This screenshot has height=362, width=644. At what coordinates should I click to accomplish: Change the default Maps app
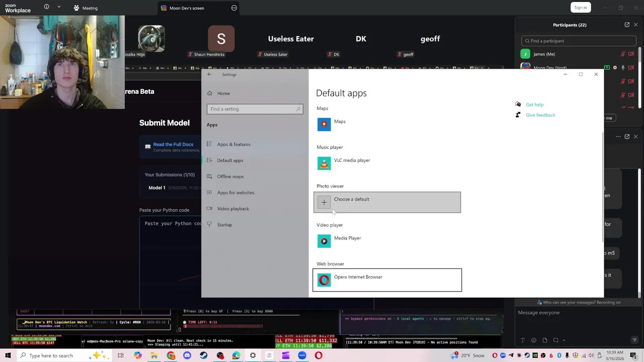coord(387,124)
